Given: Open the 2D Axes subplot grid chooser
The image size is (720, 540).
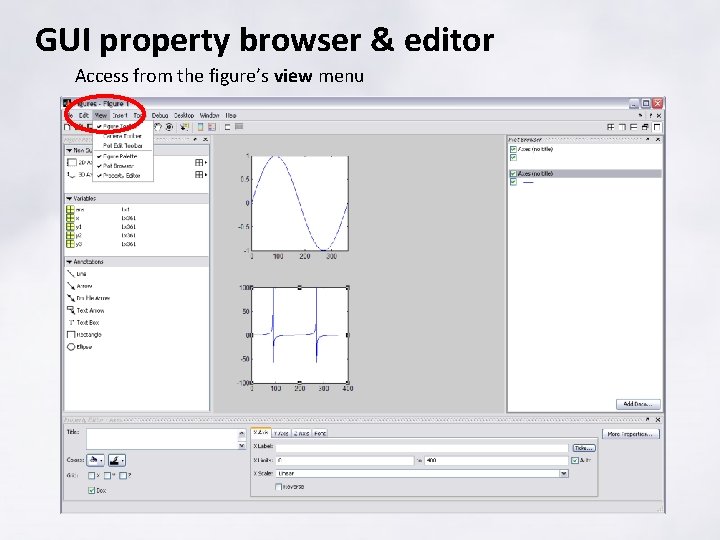Looking at the screenshot, I should (201, 163).
